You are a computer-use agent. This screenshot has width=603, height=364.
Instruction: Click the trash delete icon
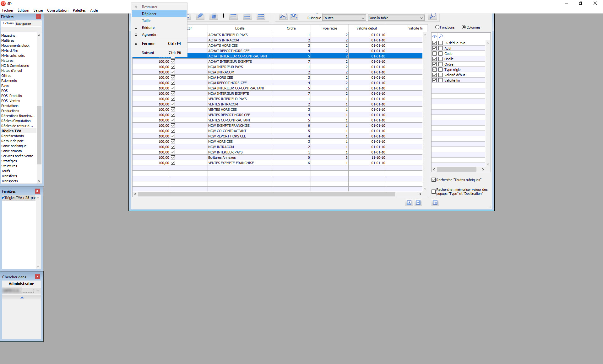(x=214, y=16)
